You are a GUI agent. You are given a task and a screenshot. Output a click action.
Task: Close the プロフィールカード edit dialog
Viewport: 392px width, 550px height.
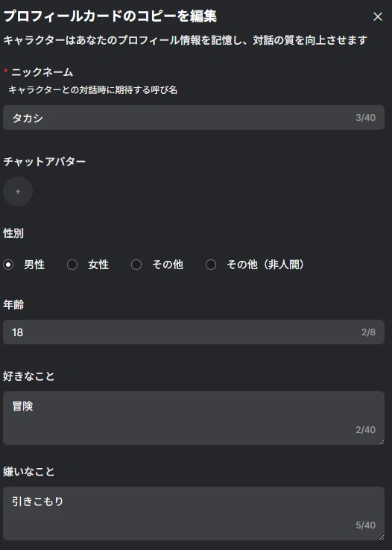coord(378,16)
